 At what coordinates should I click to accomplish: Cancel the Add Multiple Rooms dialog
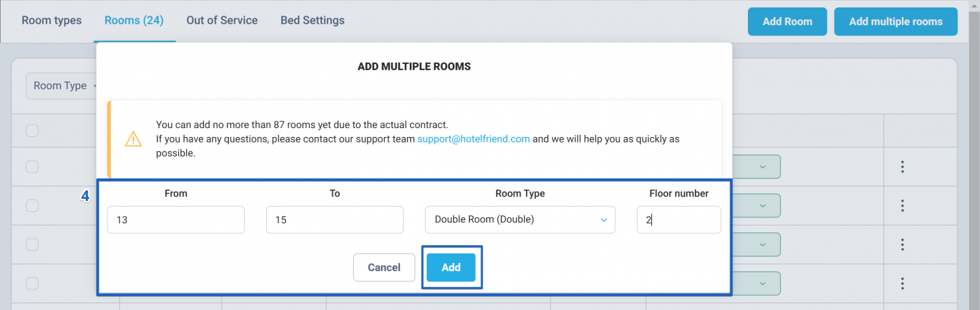(x=384, y=268)
